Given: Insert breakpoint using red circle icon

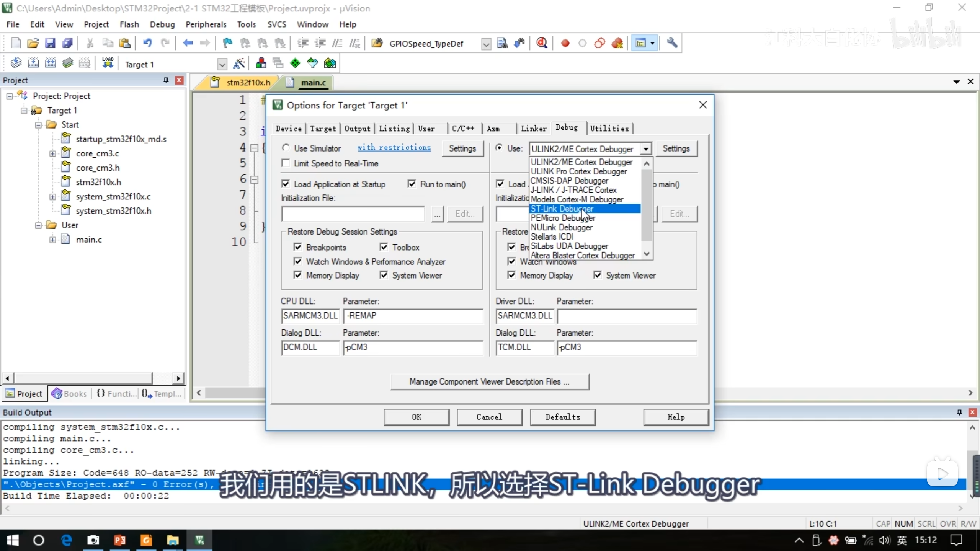Looking at the screenshot, I should click(565, 43).
